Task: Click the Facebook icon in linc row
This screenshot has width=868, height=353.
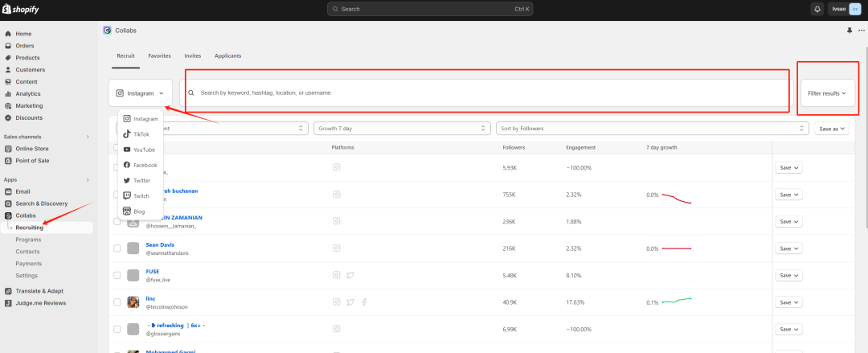Action: coord(364,302)
